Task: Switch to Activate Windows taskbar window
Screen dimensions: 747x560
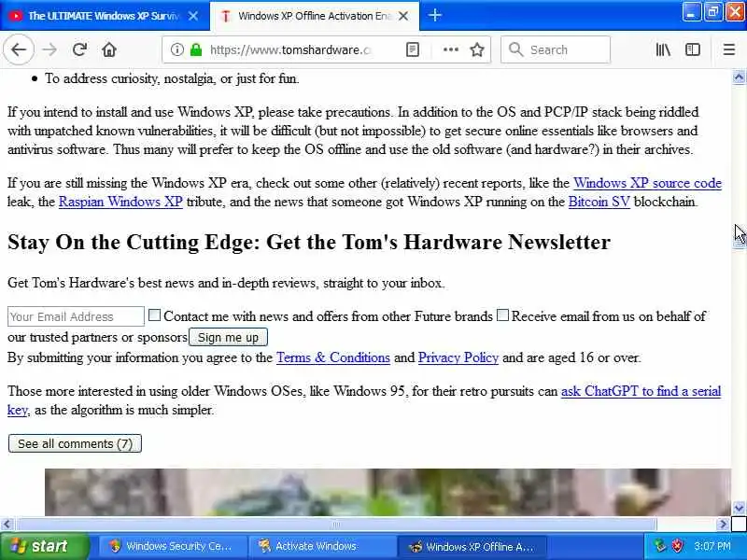Action: click(322, 546)
